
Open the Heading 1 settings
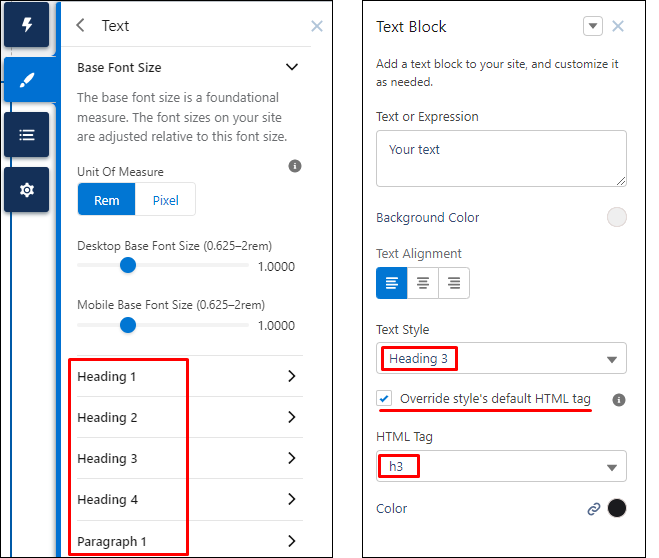click(187, 376)
